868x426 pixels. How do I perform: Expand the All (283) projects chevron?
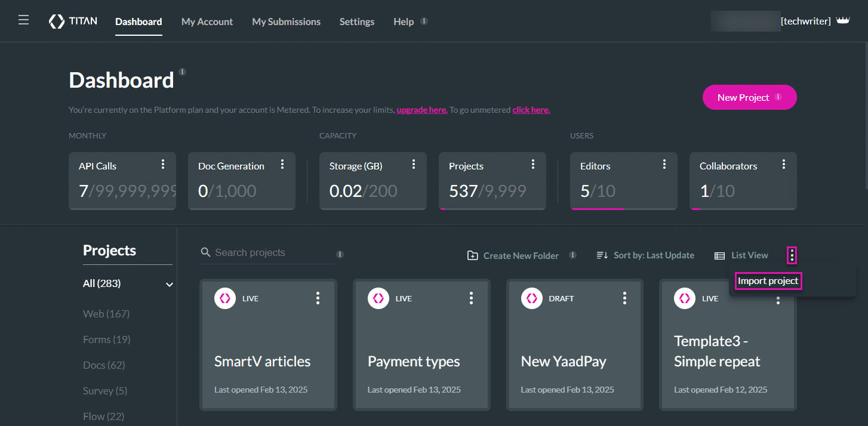170,285
